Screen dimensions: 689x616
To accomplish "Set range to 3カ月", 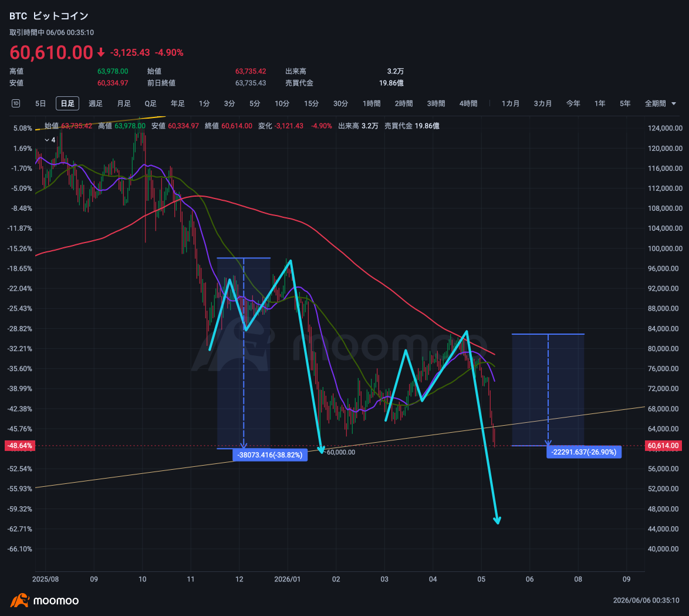I will (x=543, y=103).
